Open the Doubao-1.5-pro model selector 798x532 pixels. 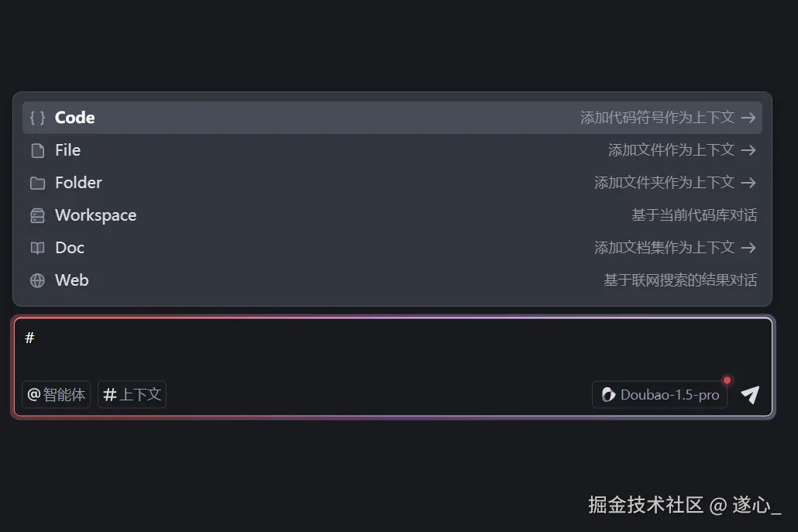[660, 395]
